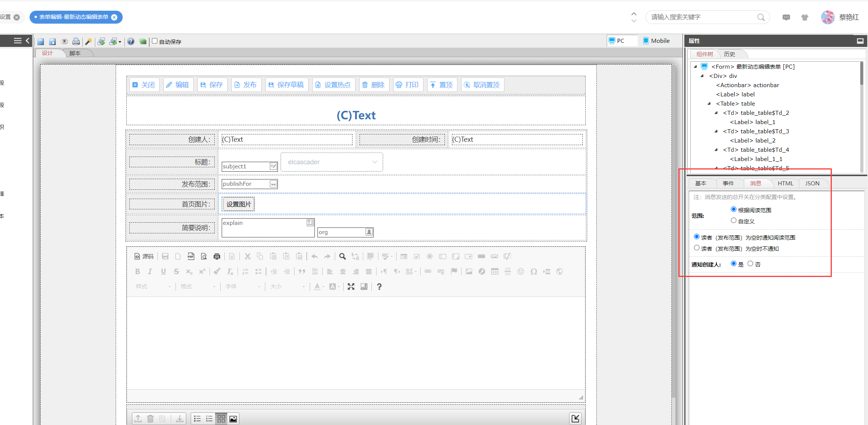Click the magic wand icon

[x=88, y=41]
